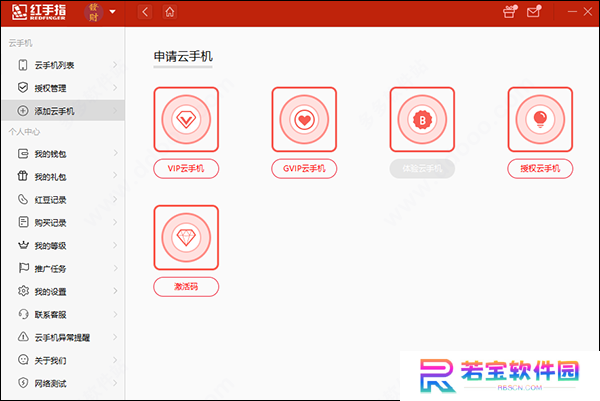Expand chevron on the 关于我们 row
Viewport: 600px width, 401px height.
pos(115,360)
